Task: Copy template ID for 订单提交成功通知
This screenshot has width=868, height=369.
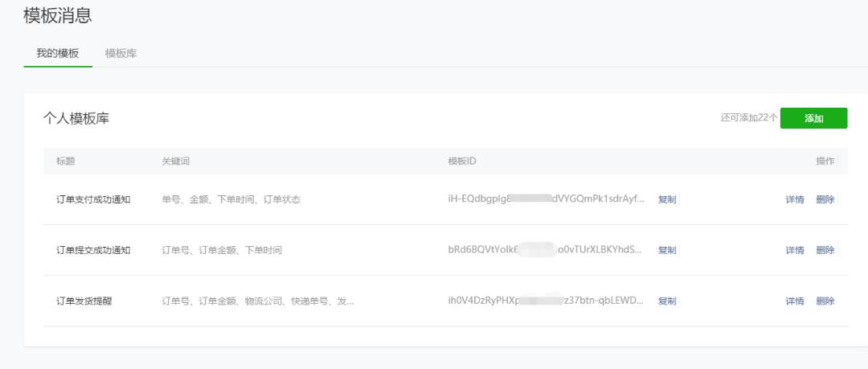Action: pyautogui.click(x=666, y=251)
